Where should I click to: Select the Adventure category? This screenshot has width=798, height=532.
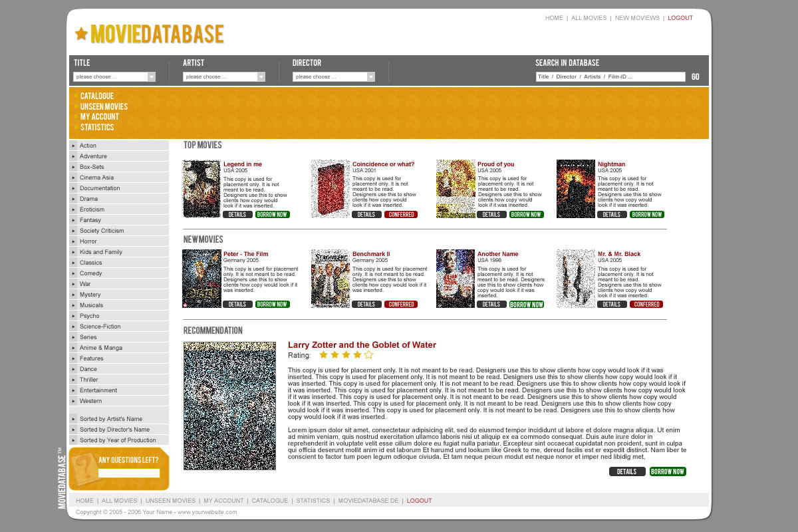(119, 156)
